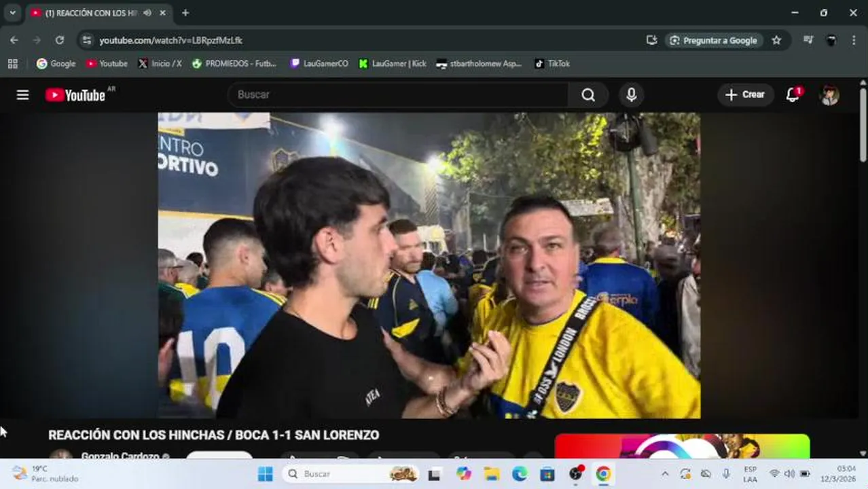Screen dimensions: 868x489
Task: Click the taskbar Buscar search box
Action: pyautogui.click(x=352, y=474)
